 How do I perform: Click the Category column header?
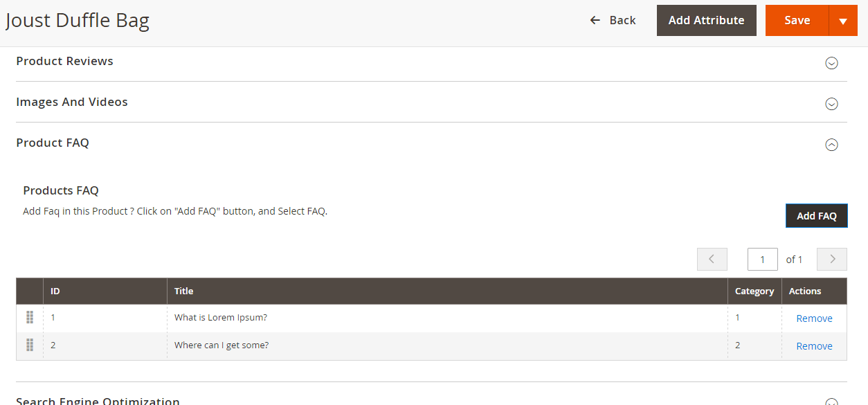pyautogui.click(x=754, y=291)
